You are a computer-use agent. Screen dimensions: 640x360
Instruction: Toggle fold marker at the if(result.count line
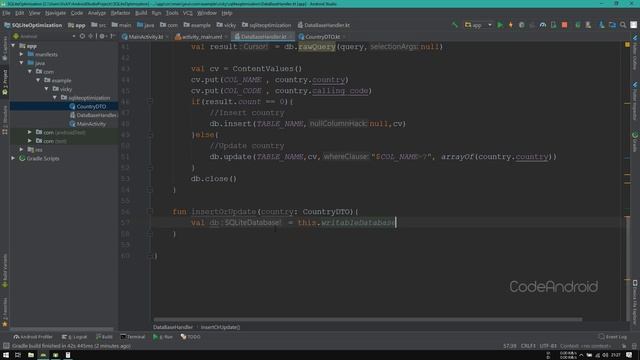tap(150, 101)
